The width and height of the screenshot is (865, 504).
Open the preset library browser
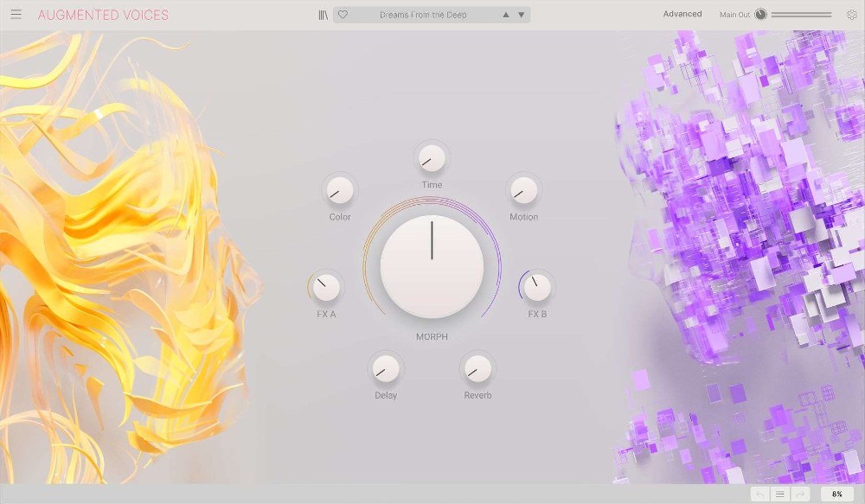click(323, 14)
